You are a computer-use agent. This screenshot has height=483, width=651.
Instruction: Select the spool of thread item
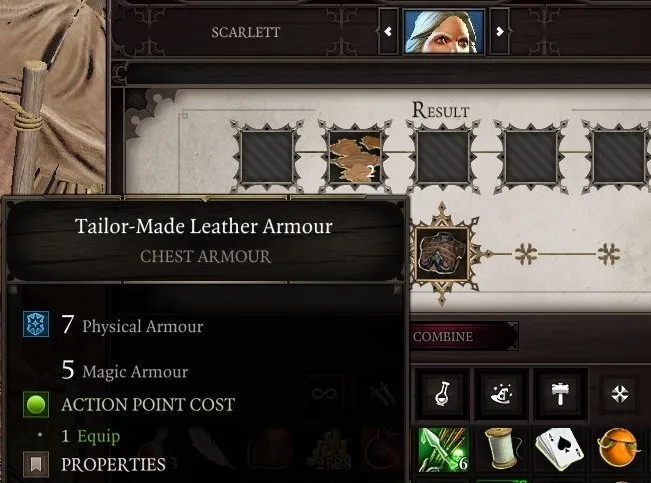[x=501, y=450]
